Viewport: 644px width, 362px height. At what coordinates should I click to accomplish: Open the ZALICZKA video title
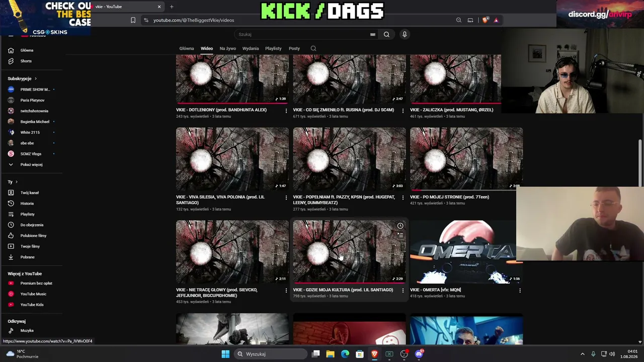452,110
